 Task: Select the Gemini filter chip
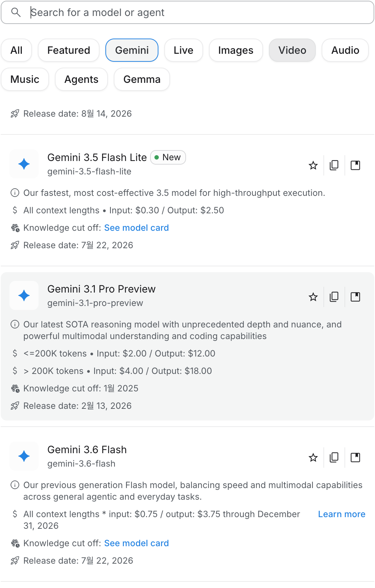click(132, 50)
